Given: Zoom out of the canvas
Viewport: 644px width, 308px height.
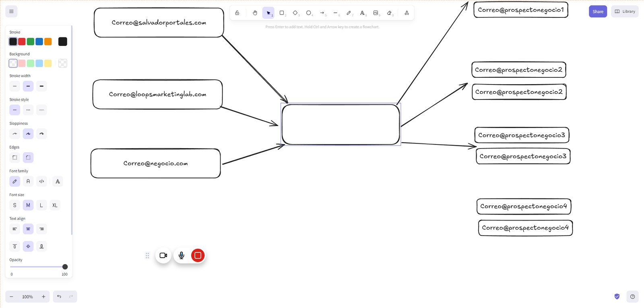Looking at the screenshot, I should [11, 297].
